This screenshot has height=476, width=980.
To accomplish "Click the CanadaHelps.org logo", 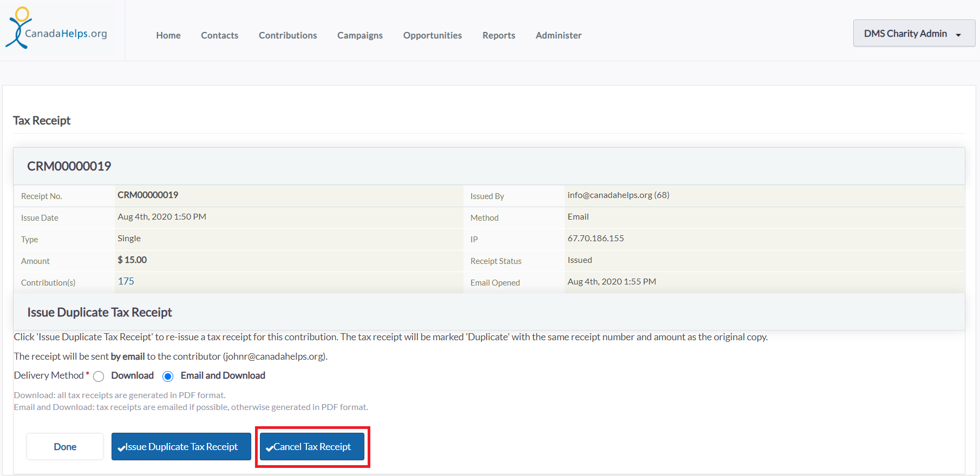I will tap(56, 28).
